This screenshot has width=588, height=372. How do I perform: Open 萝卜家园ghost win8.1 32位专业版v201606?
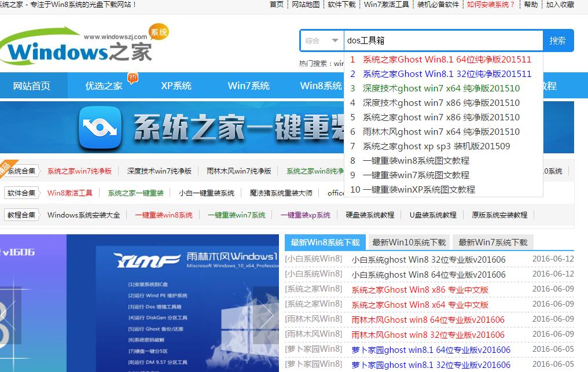point(431,364)
